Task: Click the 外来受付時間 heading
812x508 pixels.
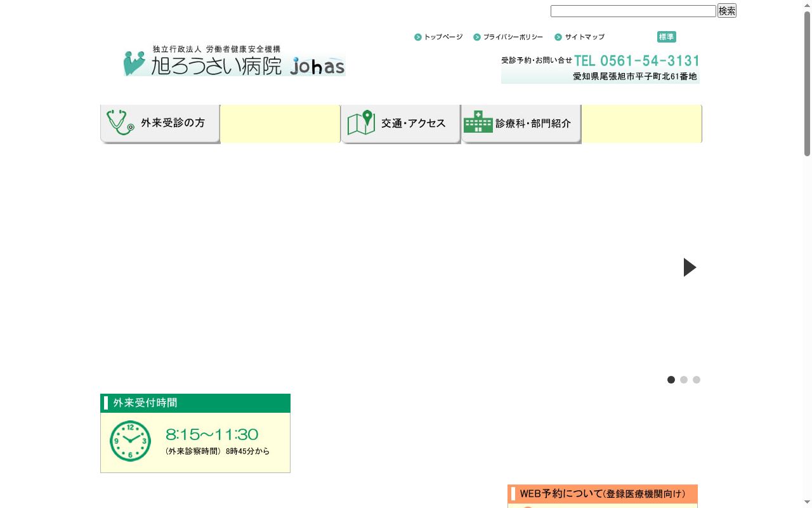Action: tap(195, 403)
